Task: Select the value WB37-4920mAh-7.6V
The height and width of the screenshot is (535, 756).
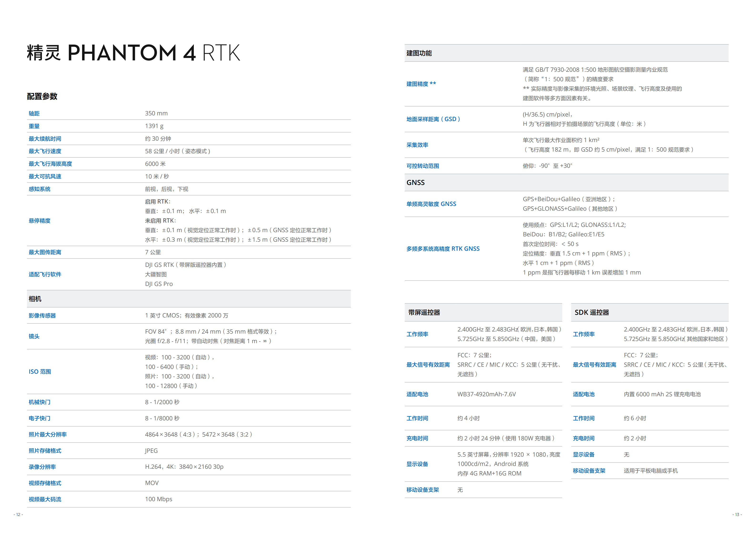Action: point(487,395)
